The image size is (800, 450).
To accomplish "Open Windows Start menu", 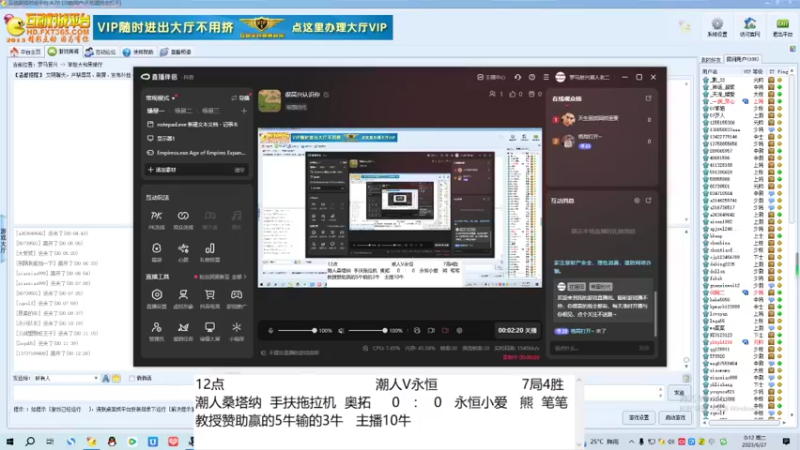I will tap(10, 441).
